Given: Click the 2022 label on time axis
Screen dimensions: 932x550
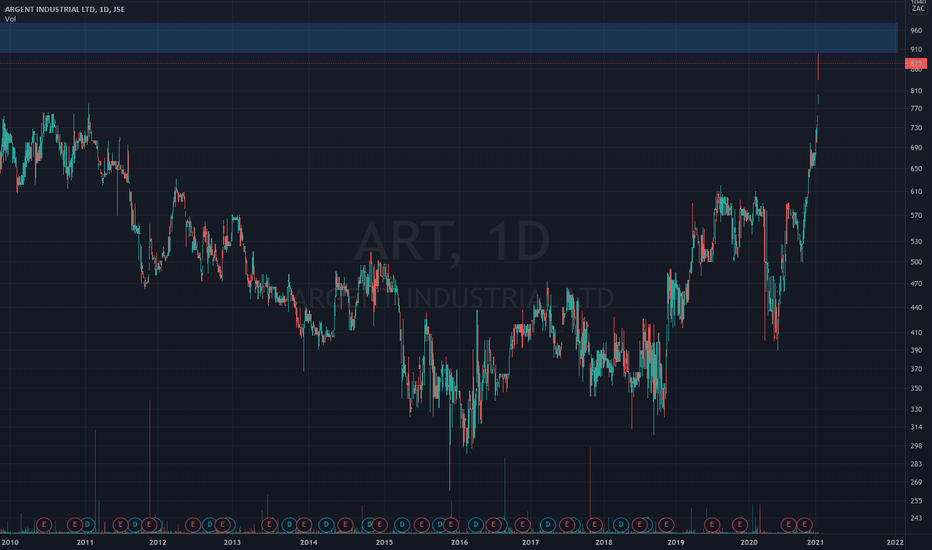Looking at the screenshot, I should click(895, 542).
